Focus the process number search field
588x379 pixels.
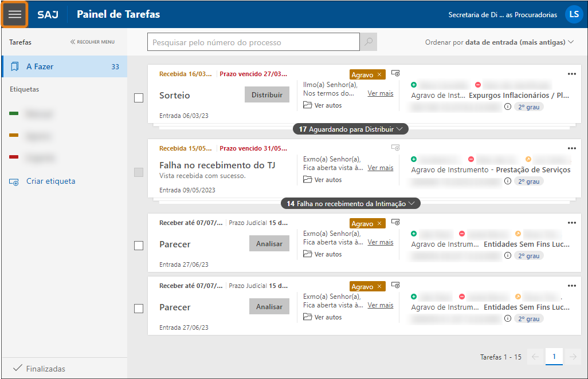(x=253, y=42)
